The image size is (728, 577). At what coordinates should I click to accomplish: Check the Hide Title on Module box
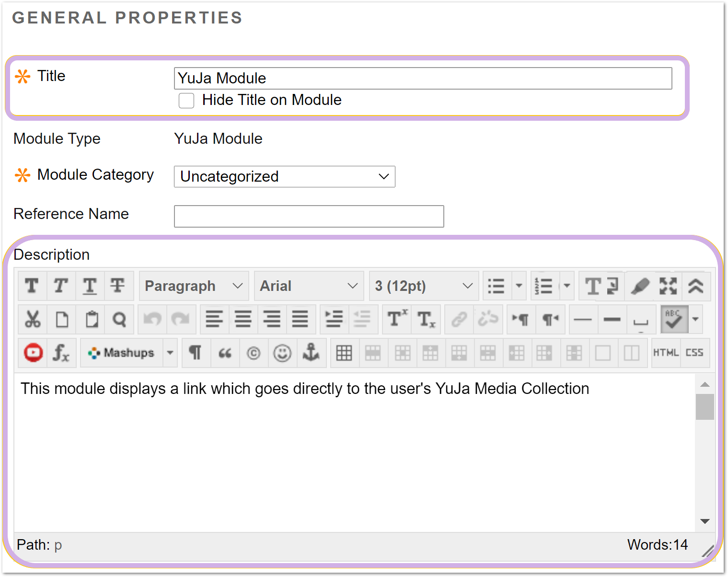pos(186,101)
